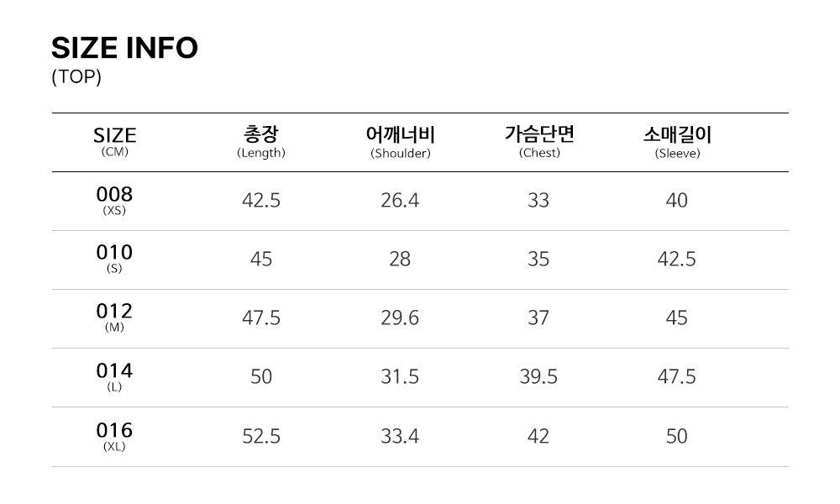Click the 소매길이 (Sleeve) column header
Screen dimensions: 840x504
coord(677,140)
